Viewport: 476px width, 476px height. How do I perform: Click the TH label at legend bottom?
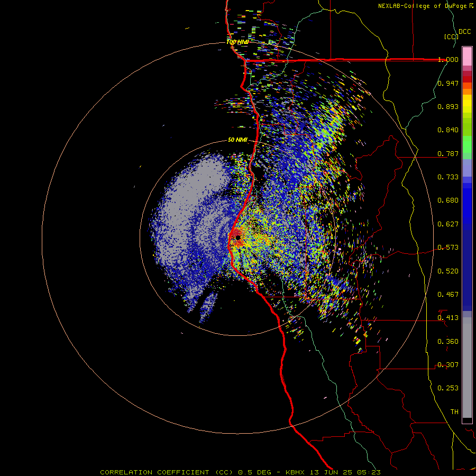click(454, 412)
